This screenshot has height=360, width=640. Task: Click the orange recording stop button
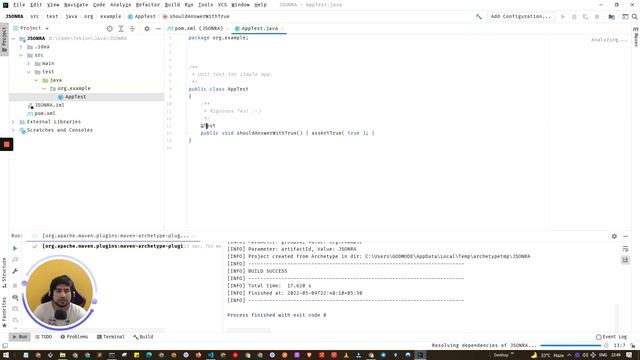[x=7, y=144]
